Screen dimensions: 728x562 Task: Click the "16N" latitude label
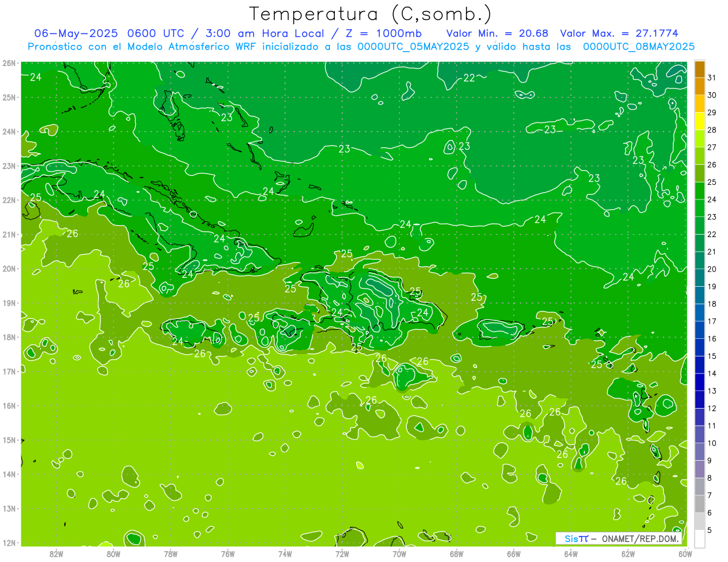coord(9,406)
